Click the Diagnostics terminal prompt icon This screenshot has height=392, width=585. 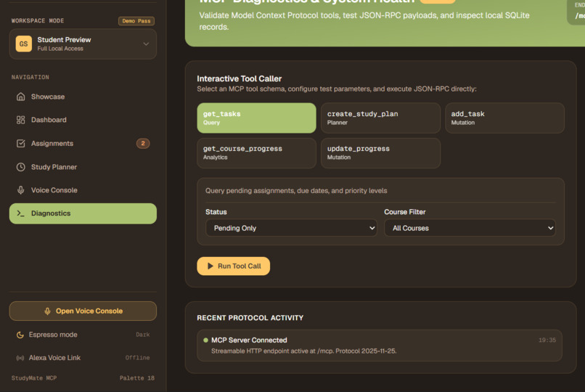[x=21, y=213]
